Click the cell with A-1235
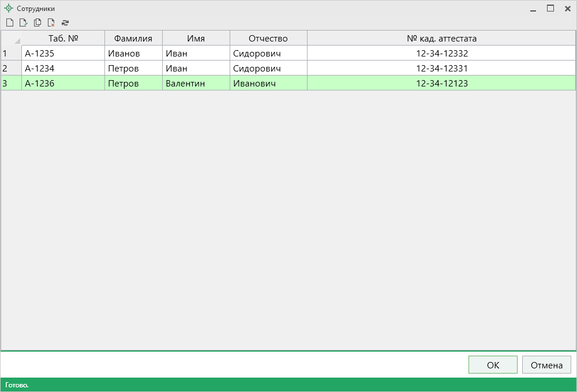This screenshot has height=392, width=577. point(63,54)
